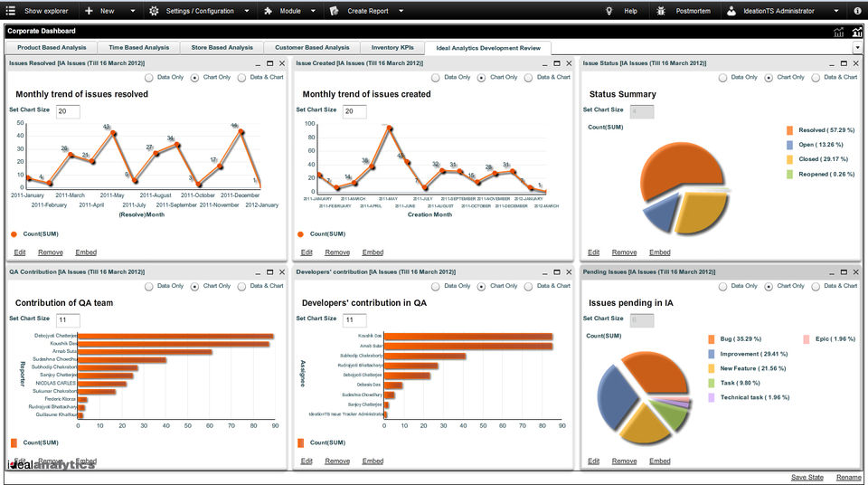Maximize the QA Contribution panel
The image size is (868, 485).
(269, 272)
